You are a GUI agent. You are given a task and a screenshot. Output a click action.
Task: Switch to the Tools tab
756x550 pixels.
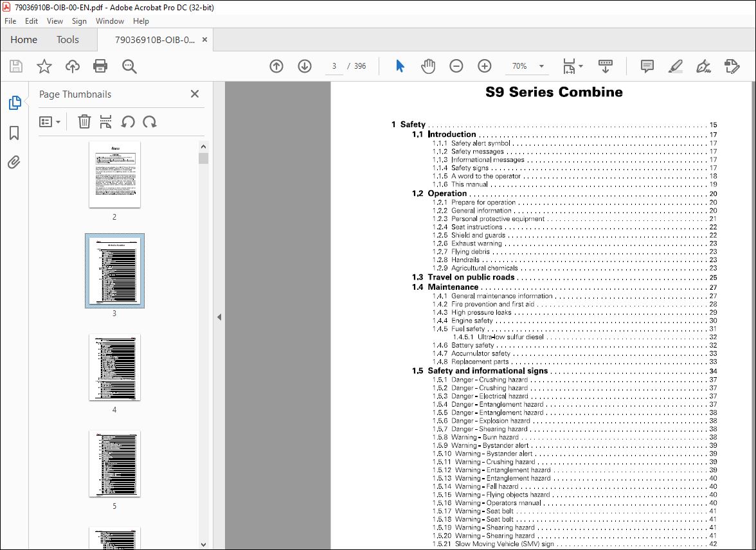click(x=67, y=40)
